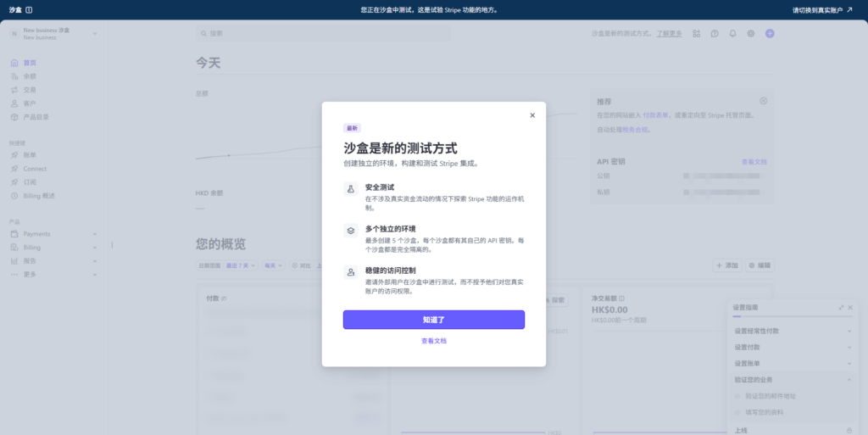Click the apps grid icon in header
The height and width of the screenshot is (435, 868).
697,34
